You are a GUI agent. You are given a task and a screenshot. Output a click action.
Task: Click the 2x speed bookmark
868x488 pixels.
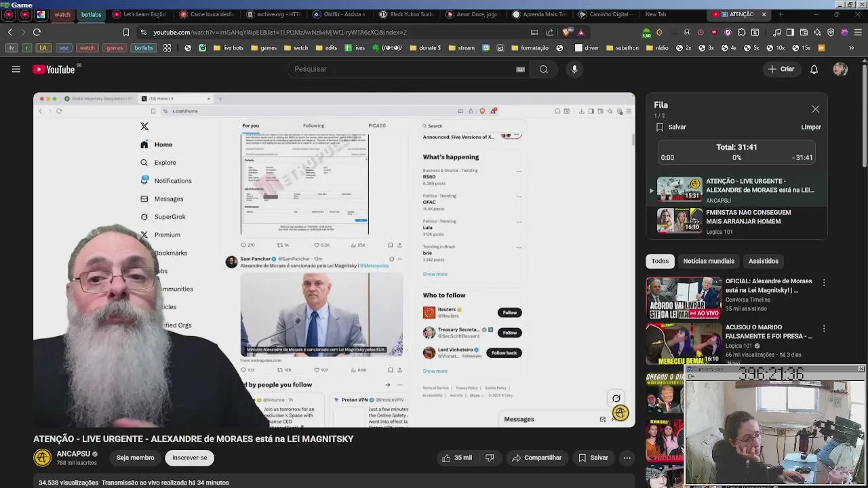683,48
